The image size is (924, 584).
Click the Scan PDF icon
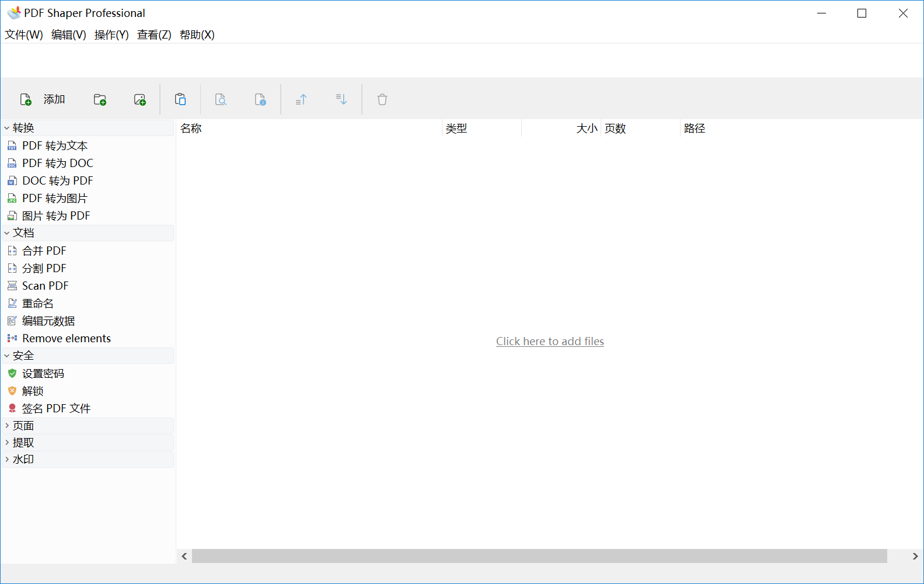pyautogui.click(x=12, y=286)
